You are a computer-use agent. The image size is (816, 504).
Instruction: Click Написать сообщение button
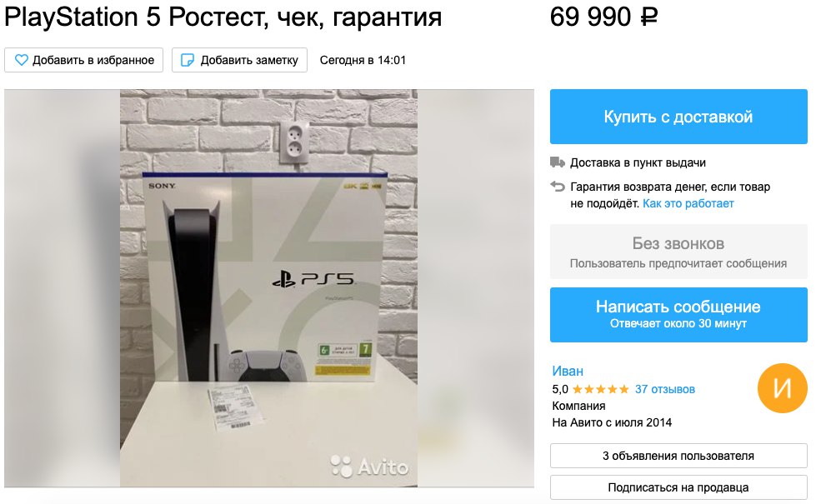point(678,315)
